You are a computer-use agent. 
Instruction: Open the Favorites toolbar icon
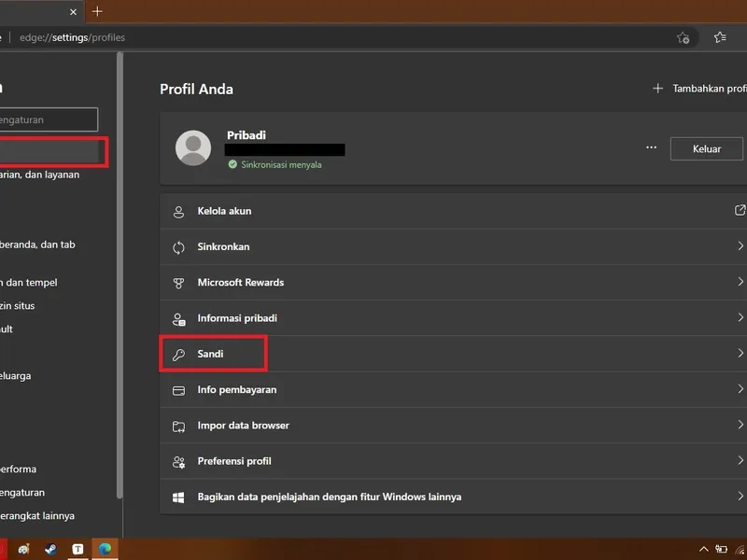(x=720, y=38)
